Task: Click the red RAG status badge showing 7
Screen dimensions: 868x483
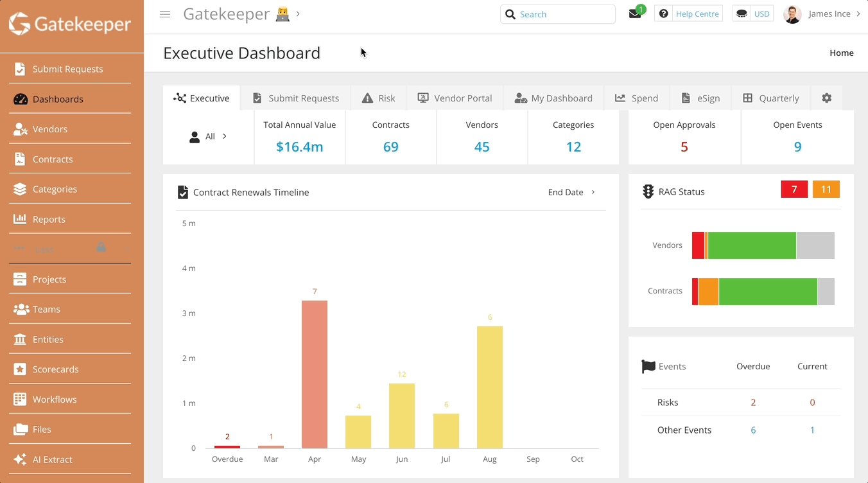Action: (794, 189)
